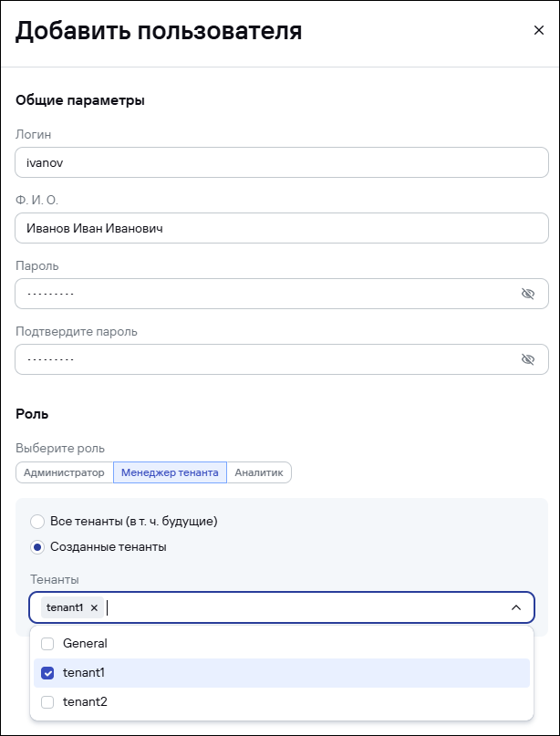Click inside the Тенанты multiselect field
The height and width of the screenshot is (736, 560).
(301, 607)
